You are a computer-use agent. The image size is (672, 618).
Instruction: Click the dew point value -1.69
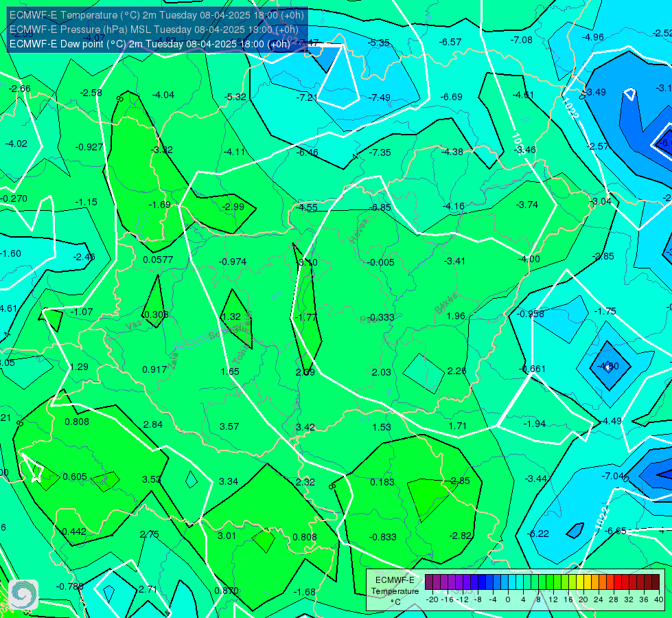coord(159,205)
